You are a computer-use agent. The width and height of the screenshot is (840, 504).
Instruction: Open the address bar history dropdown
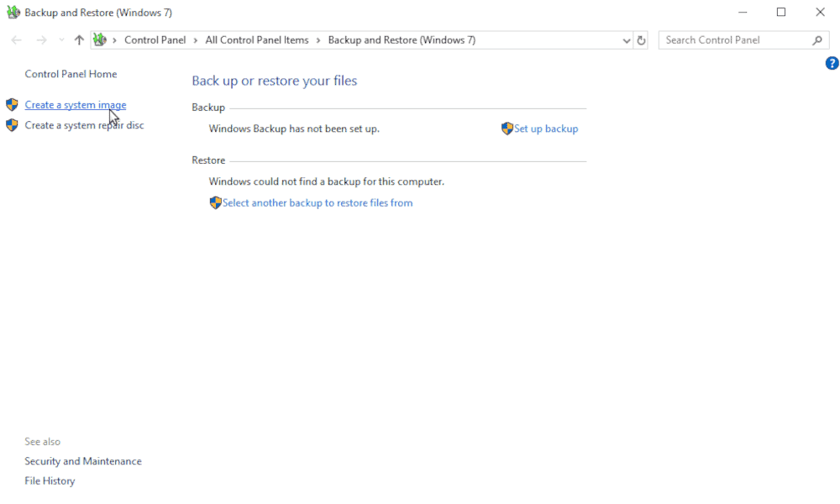627,40
